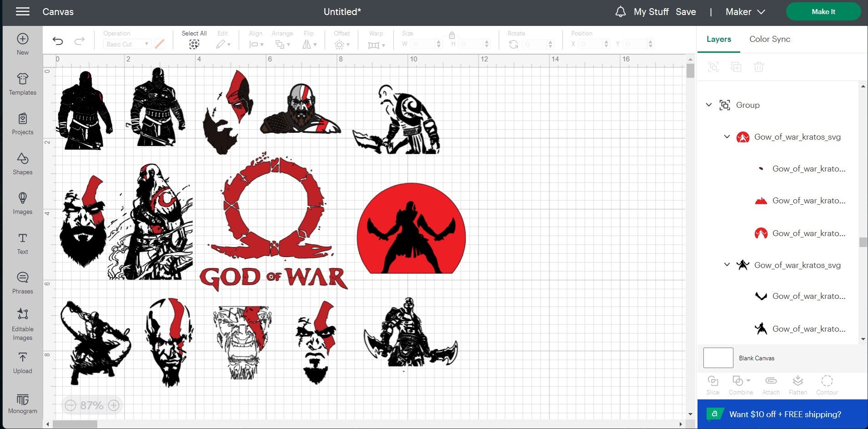Viewport: 868px width, 429px height.
Task: Open the Maker machine dropdown
Action: tap(746, 12)
